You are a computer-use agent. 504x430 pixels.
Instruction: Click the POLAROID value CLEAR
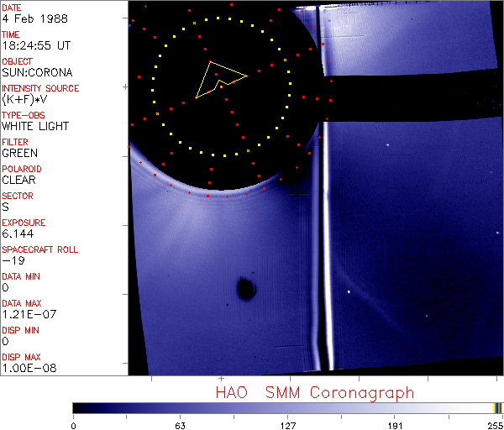point(19,180)
